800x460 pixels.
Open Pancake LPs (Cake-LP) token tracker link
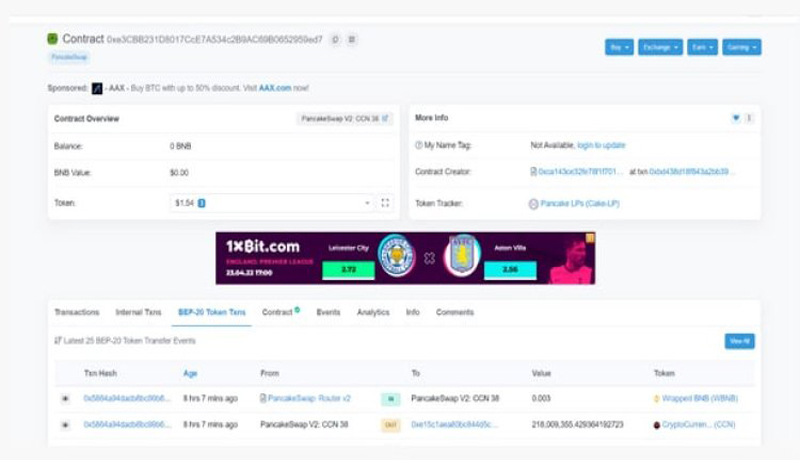(580, 203)
